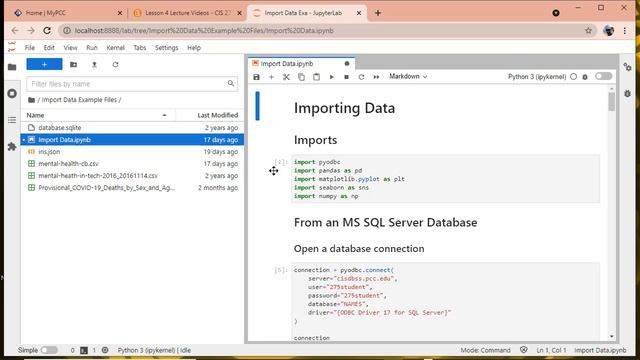Click the browser address bar
Screen dimensions: 640x360
tap(327, 31)
